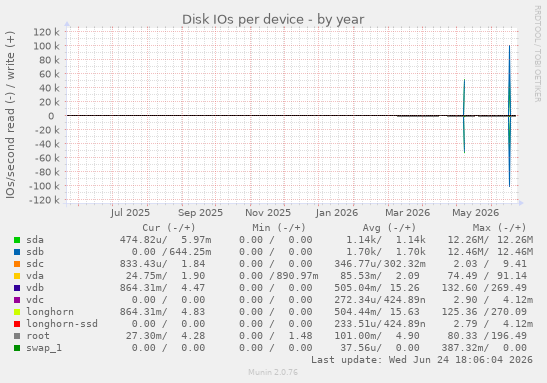
Task: Click the 'Min (-/+)' column header
Action: click(x=279, y=228)
